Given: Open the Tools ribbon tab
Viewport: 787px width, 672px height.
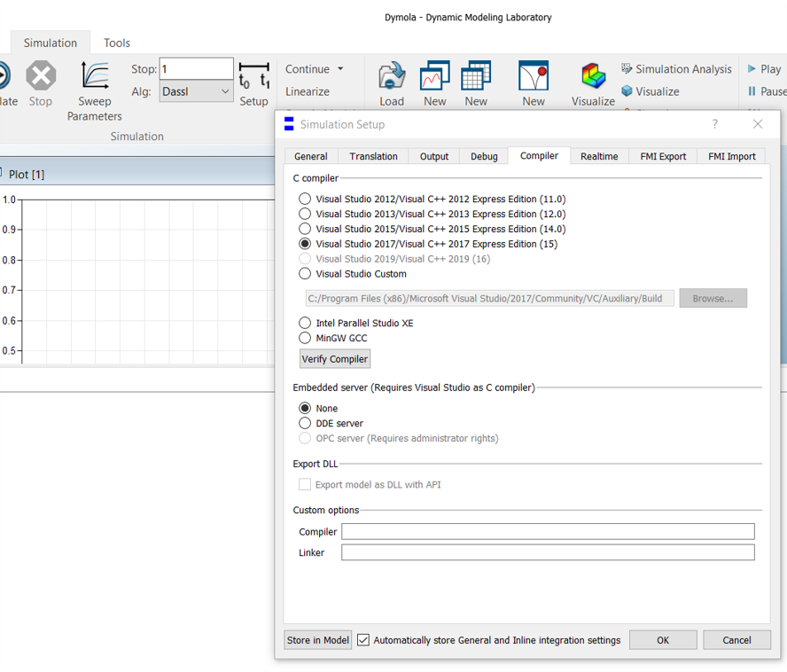Looking at the screenshot, I should (x=116, y=43).
